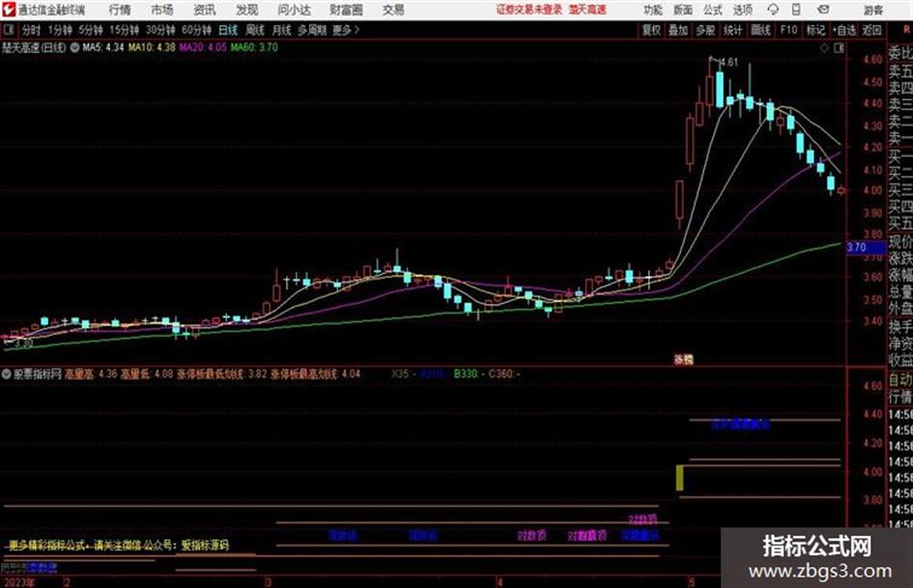Click the panel layout icon beside 分时
Image resolution: width=913 pixels, height=588 pixels.
(x=9, y=30)
